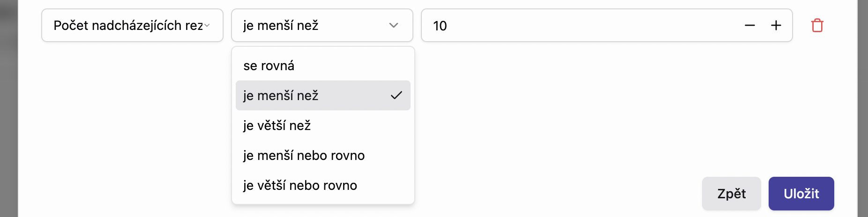This screenshot has height=217, width=868.
Task: Select the 'se rovná' option
Action: click(x=269, y=66)
